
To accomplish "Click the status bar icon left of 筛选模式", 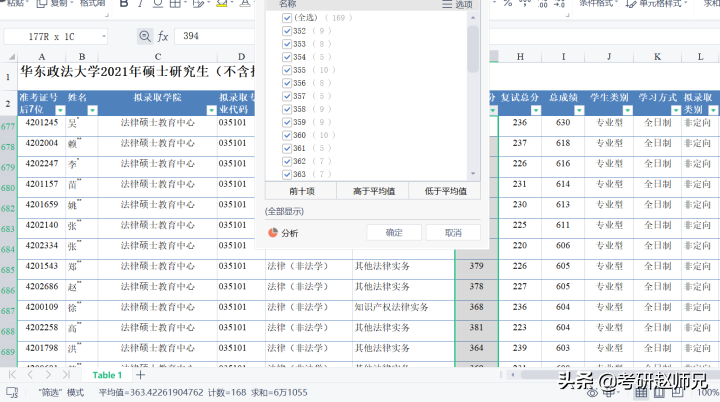I will pyautogui.click(x=12, y=392).
